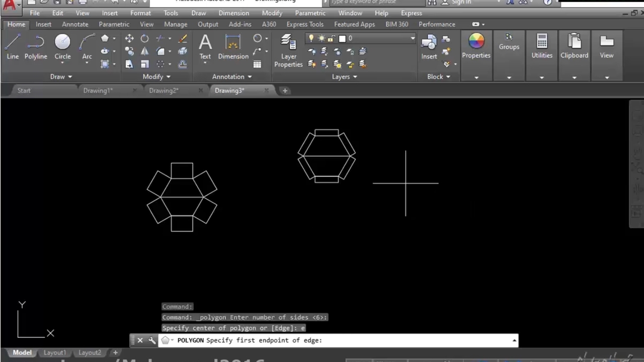Image resolution: width=644 pixels, height=362 pixels.
Task: Add a new drawing tab with plus
Action: coord(285,90)
